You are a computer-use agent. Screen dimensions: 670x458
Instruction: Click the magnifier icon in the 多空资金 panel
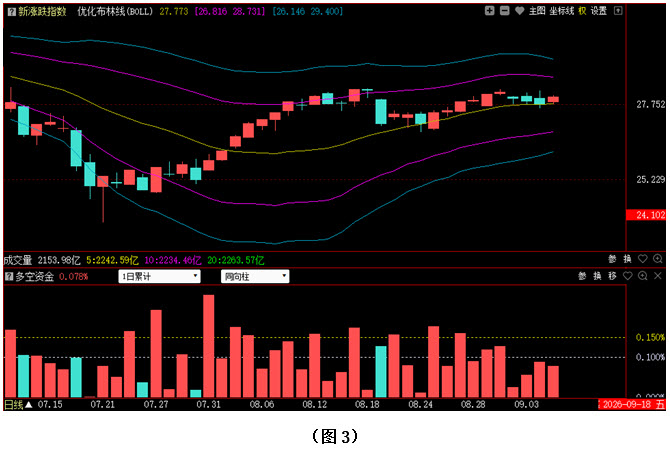click(x=642, y=276)
